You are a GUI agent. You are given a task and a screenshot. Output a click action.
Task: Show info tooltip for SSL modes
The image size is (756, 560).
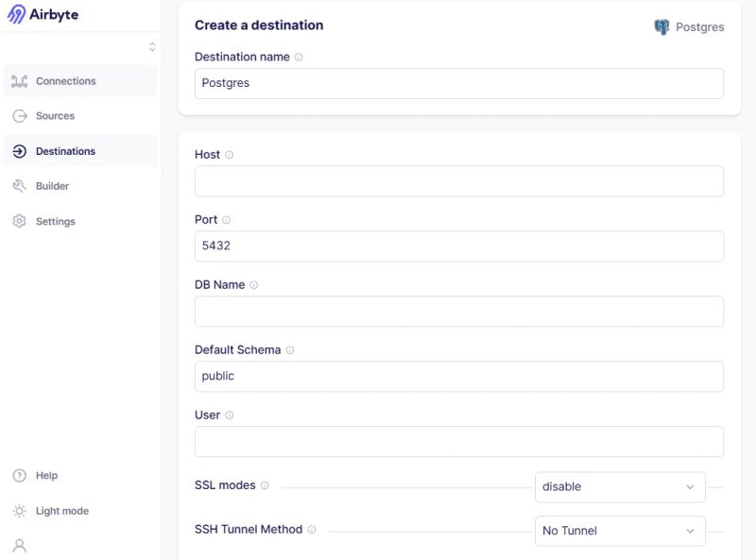tap(265, 485)
